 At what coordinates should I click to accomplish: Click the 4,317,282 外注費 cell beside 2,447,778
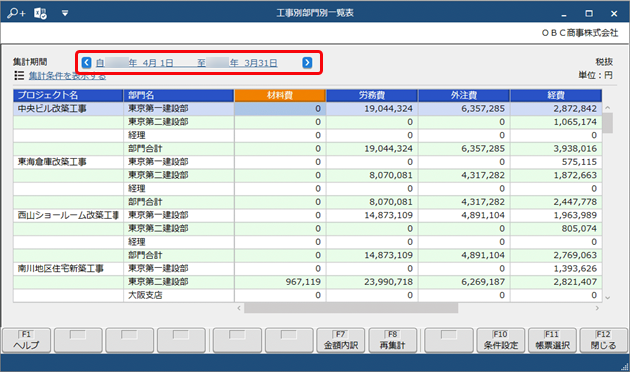(x=464, y=202)
